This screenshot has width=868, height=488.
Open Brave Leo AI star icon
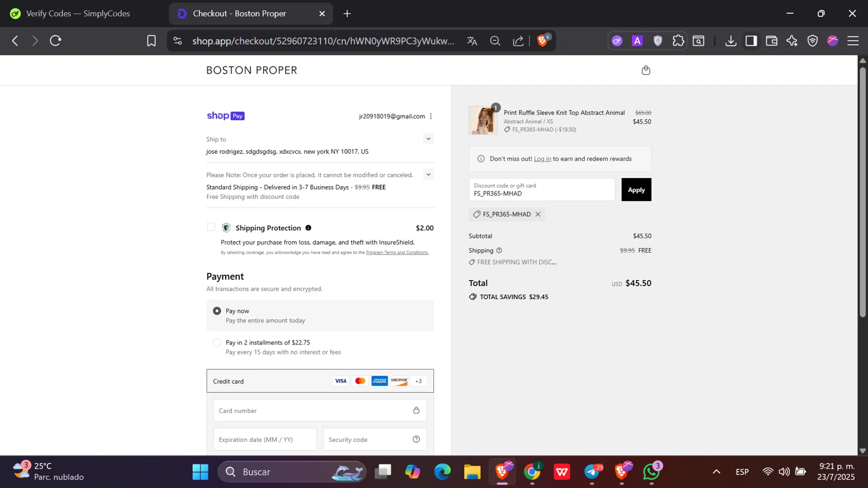tap(792, 41)
